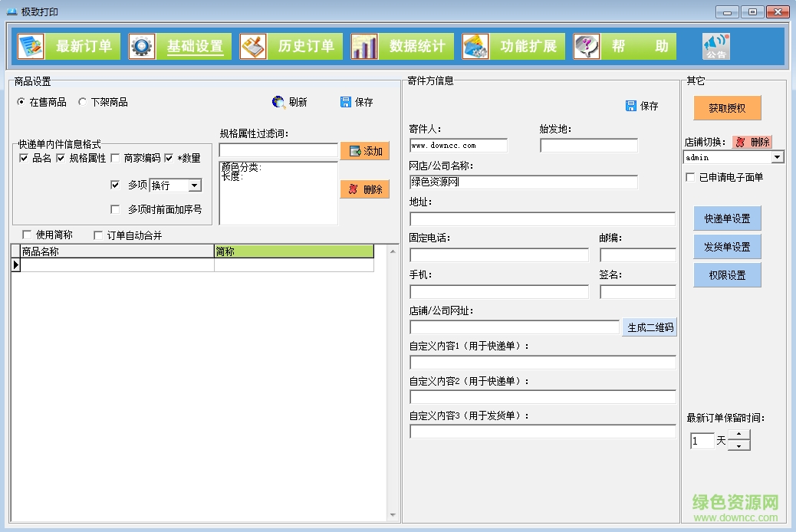
Task: Open the 公告 announcement icon
Action: [x=716, y=44]
